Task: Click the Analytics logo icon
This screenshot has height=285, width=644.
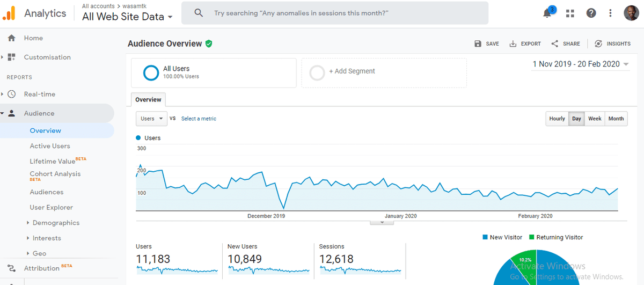Action: pyautogui.click(x=9, y=13)
